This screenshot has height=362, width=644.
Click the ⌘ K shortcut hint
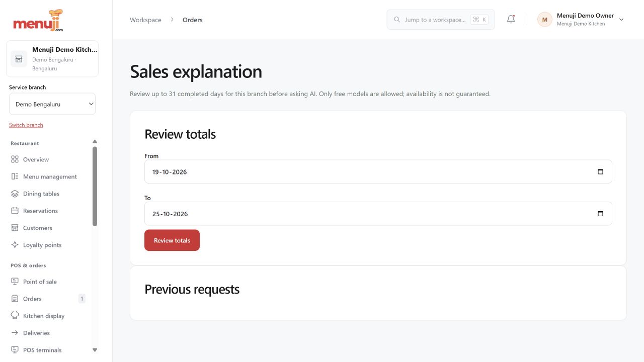[x=479, y=20]
